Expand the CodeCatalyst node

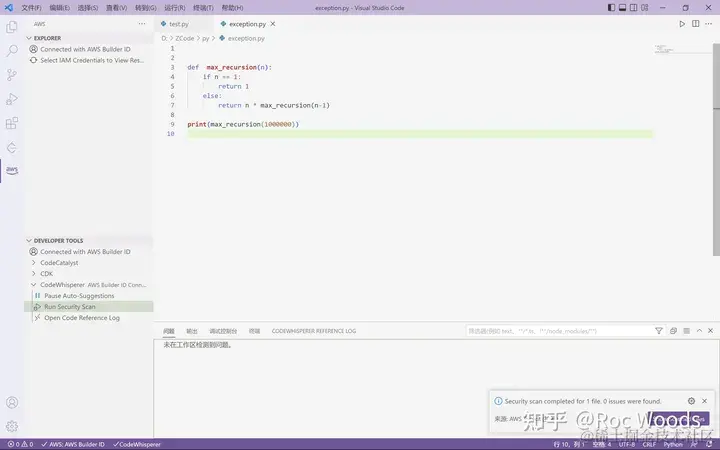pos(34,263)
